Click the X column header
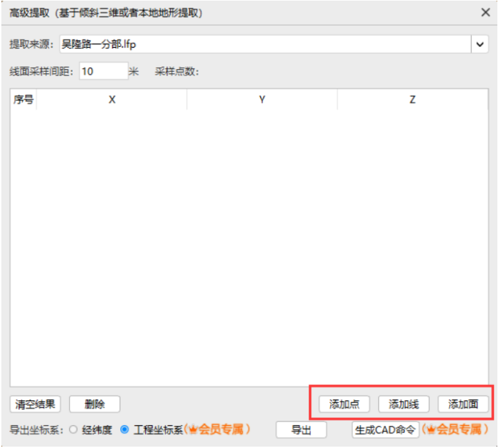Viewport: 498px width, 448px height. [112, 100]
